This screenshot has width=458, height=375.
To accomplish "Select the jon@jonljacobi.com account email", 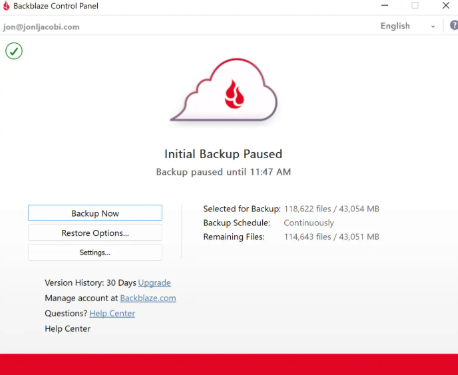I will pos(41,27).
